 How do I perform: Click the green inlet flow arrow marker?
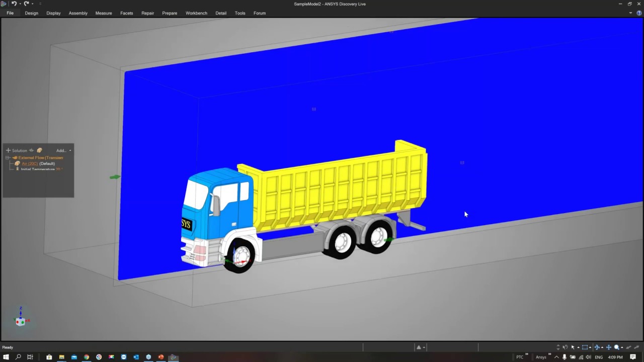[115, 177]
